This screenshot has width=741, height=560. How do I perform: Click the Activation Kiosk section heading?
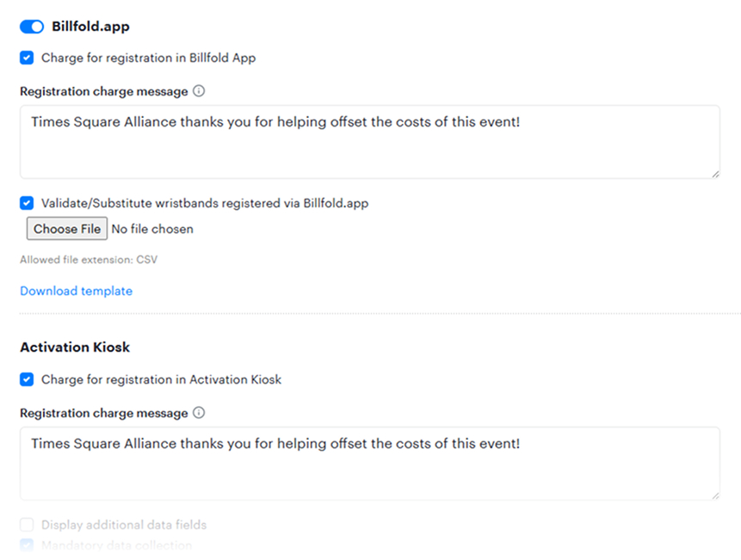pos(75,347)
